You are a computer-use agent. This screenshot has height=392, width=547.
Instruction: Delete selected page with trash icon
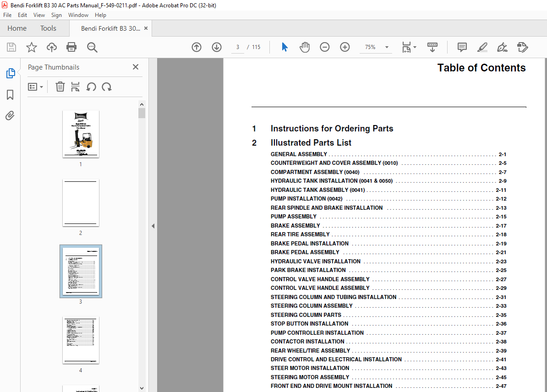pos(60,87)
